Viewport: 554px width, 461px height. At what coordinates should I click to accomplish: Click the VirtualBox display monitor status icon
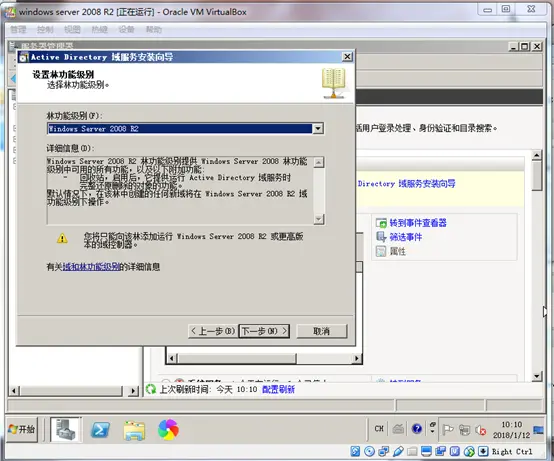click(426, 451)
